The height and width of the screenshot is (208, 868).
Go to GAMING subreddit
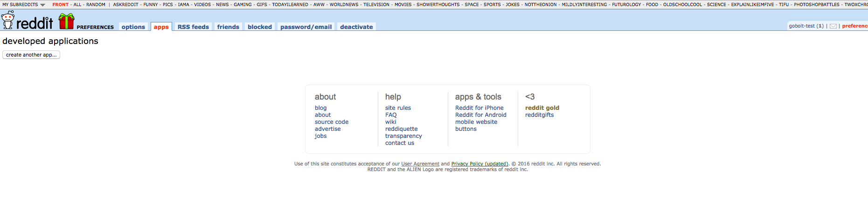243,5
